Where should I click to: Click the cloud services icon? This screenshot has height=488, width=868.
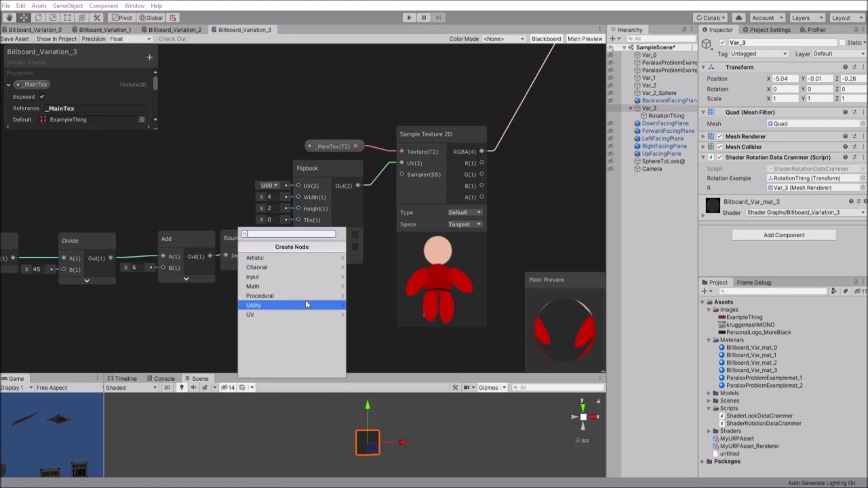coord(738,18)
